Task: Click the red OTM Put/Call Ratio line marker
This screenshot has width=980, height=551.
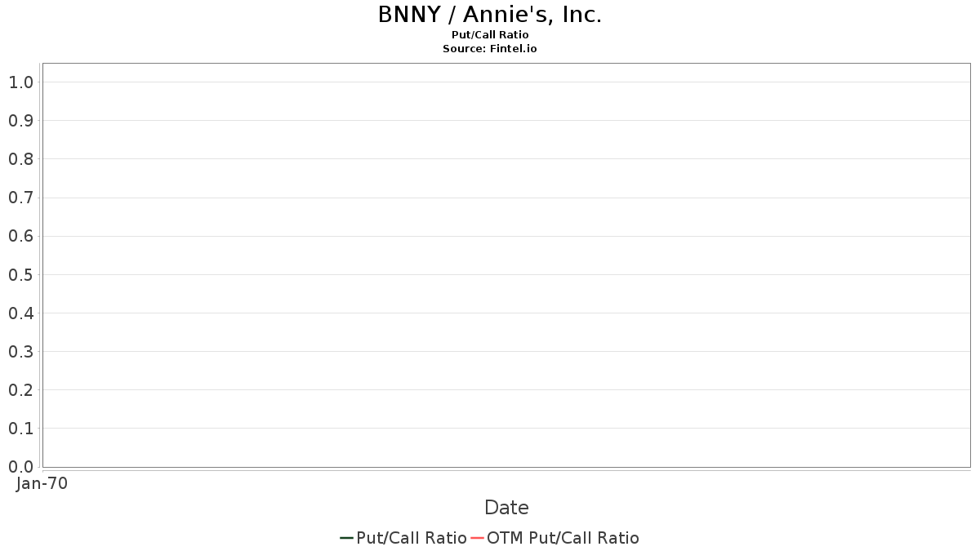Action: 477,538
